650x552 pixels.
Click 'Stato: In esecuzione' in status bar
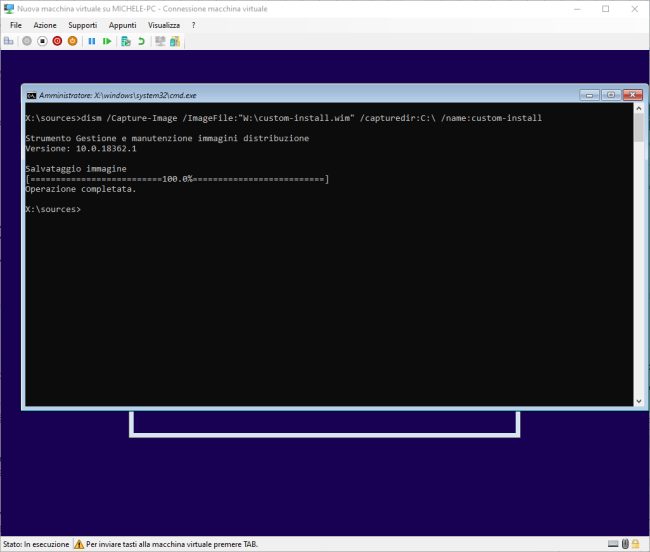(36, 544)
